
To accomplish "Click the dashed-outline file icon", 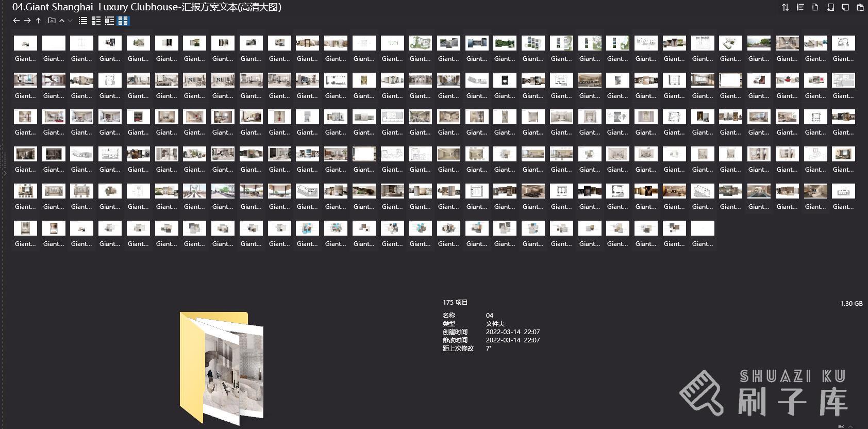I will (815, 7).
